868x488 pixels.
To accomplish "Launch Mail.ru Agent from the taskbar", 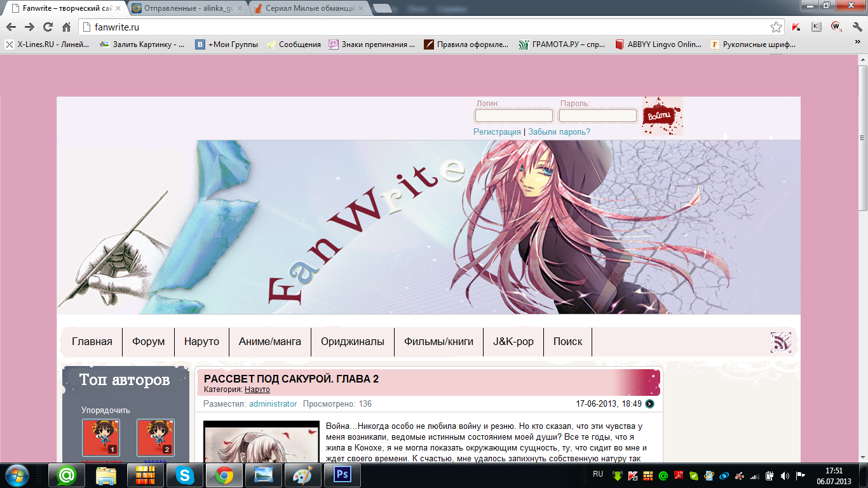I will (x=67, y=475).
